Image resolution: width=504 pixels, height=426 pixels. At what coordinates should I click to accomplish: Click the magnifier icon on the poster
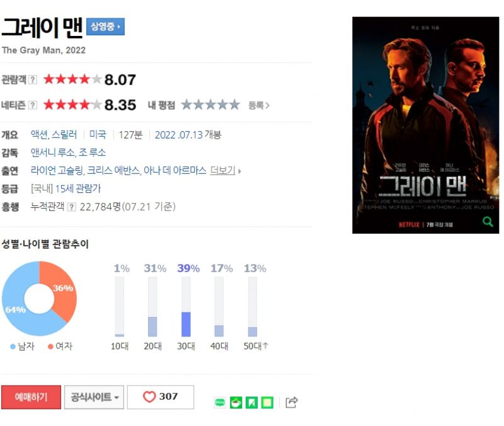(488, 222)
